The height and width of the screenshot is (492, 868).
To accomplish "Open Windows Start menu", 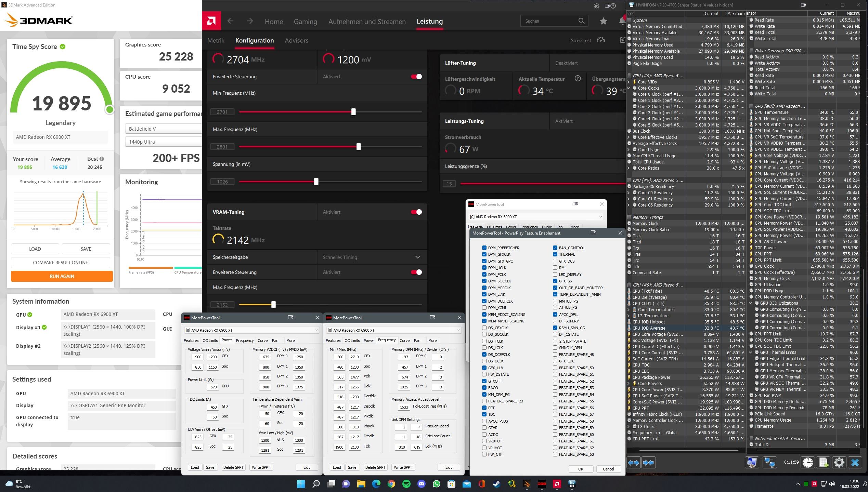I will tap(301, 484).
